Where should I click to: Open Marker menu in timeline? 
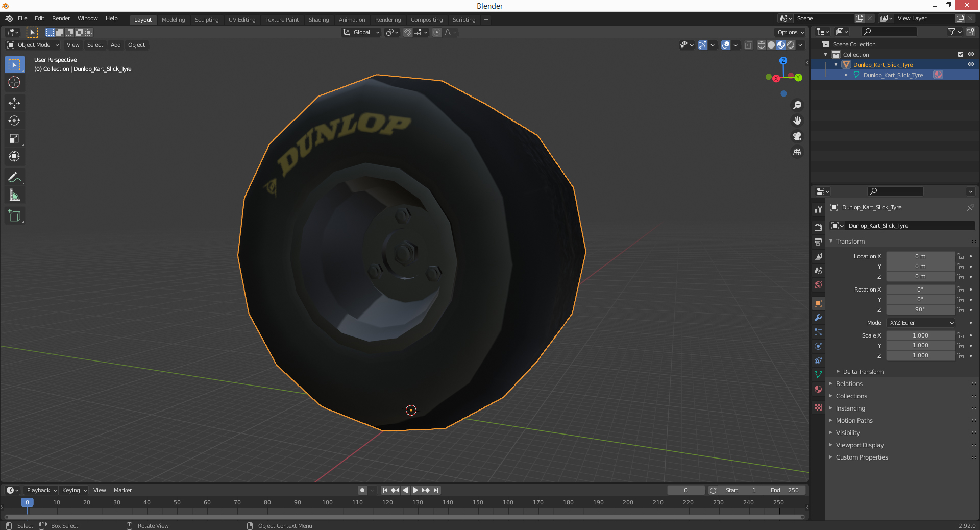122,490
